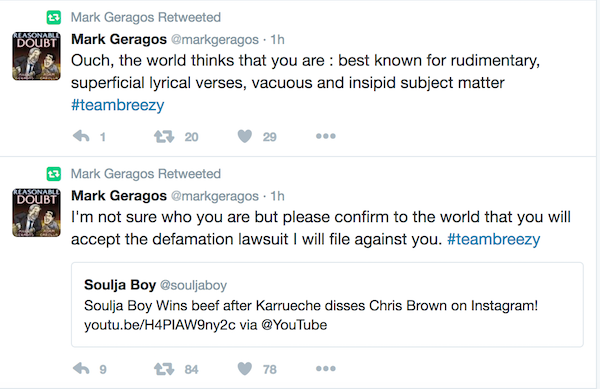Viewport: 600px width, 389px height.
Task: Open #teambreezy hashtag in the lawsuit tweet
Action: (494, 239)
